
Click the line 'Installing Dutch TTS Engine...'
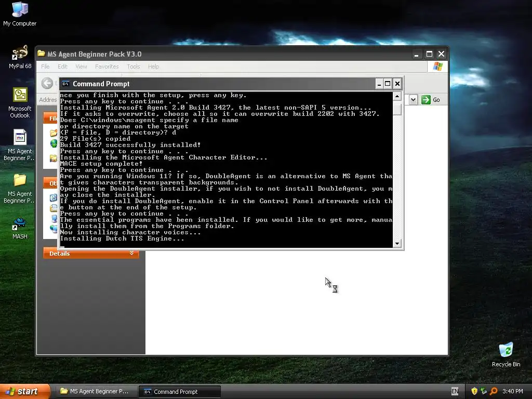click(122, 238)
